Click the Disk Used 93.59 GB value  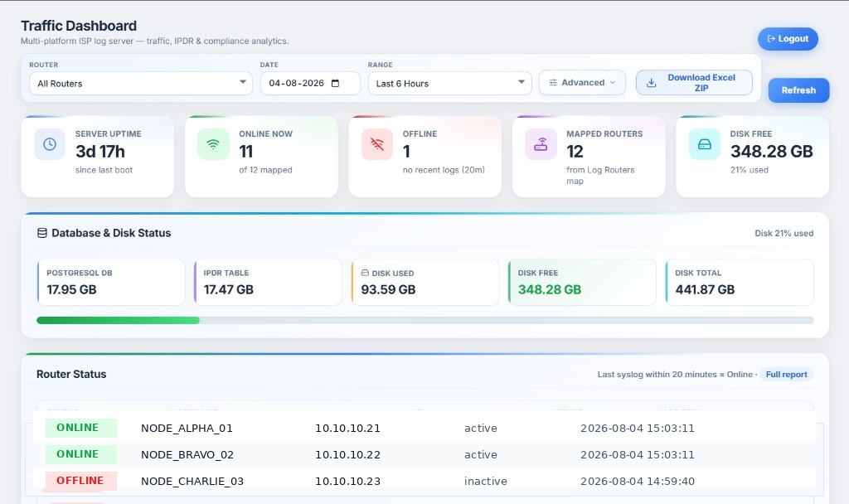388,289
